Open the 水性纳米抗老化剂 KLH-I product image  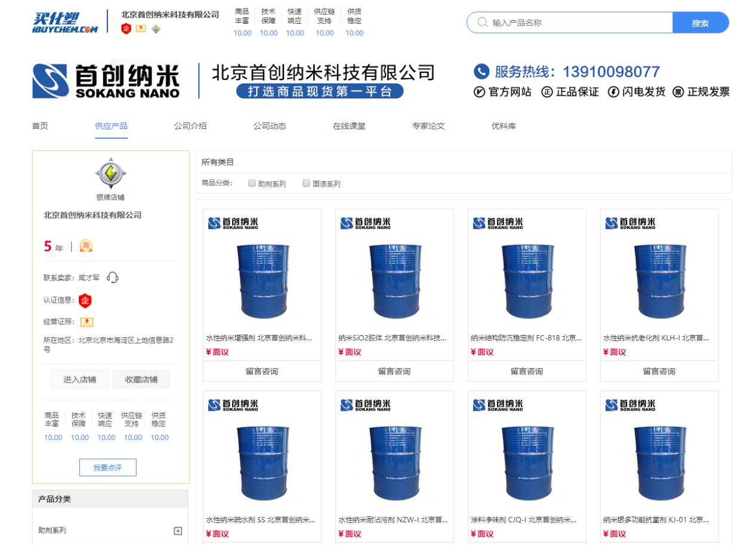click(x=659, y=270)
